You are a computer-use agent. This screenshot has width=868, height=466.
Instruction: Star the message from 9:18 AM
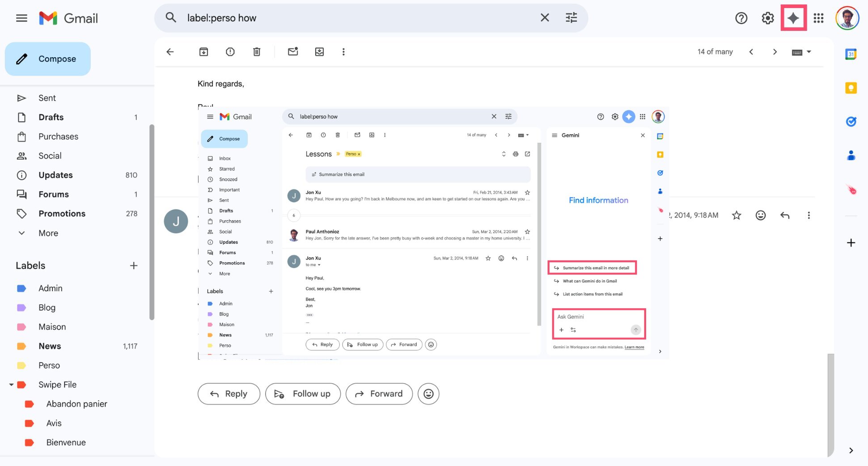coord(736,215)
